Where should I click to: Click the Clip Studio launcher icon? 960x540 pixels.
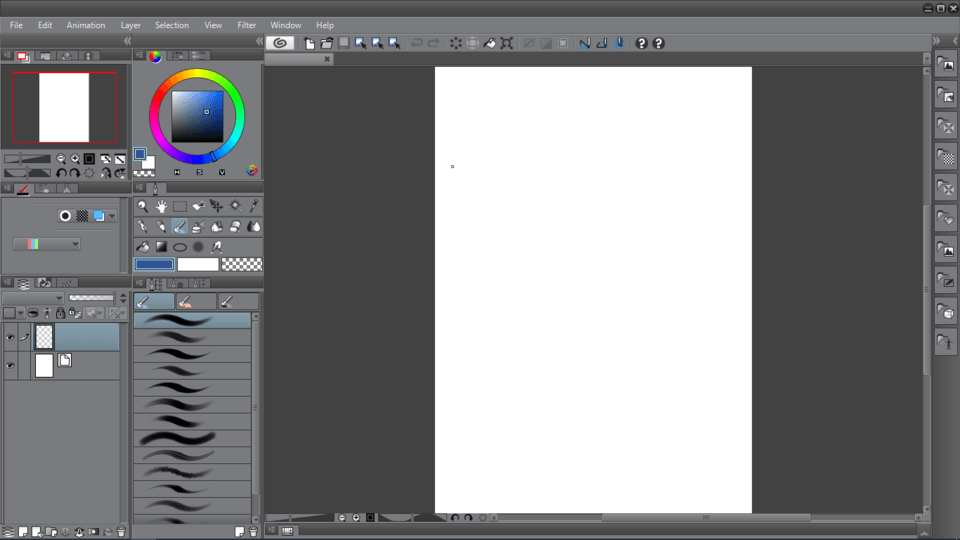click(x=280, y=43)
